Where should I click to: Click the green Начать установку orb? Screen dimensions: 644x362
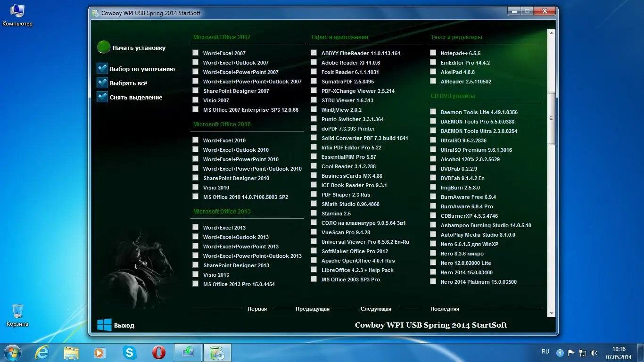[104, 48]
